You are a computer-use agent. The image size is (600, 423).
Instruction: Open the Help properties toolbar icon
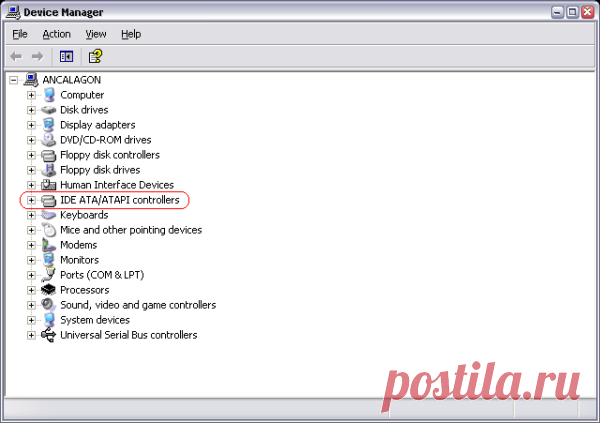coord(95,56)
